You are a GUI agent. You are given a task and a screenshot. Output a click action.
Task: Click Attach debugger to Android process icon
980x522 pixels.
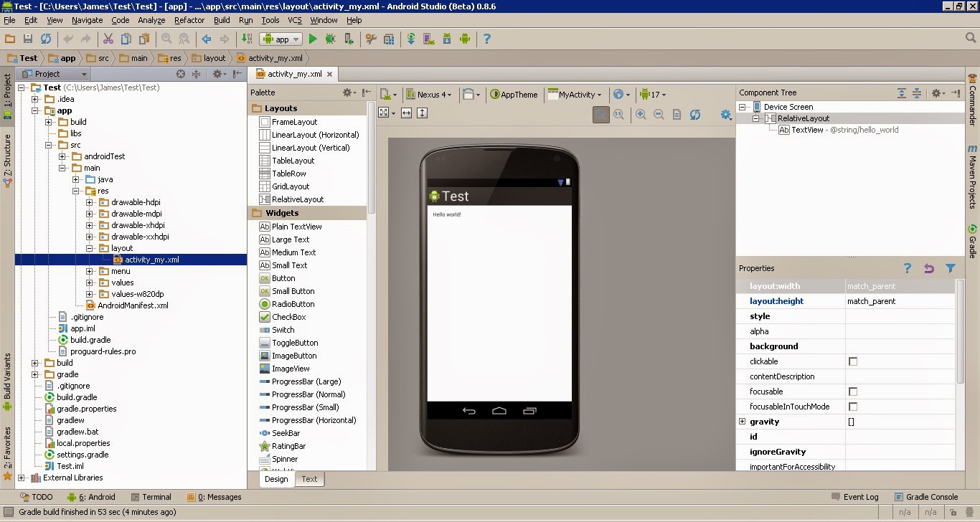point(349,39)
